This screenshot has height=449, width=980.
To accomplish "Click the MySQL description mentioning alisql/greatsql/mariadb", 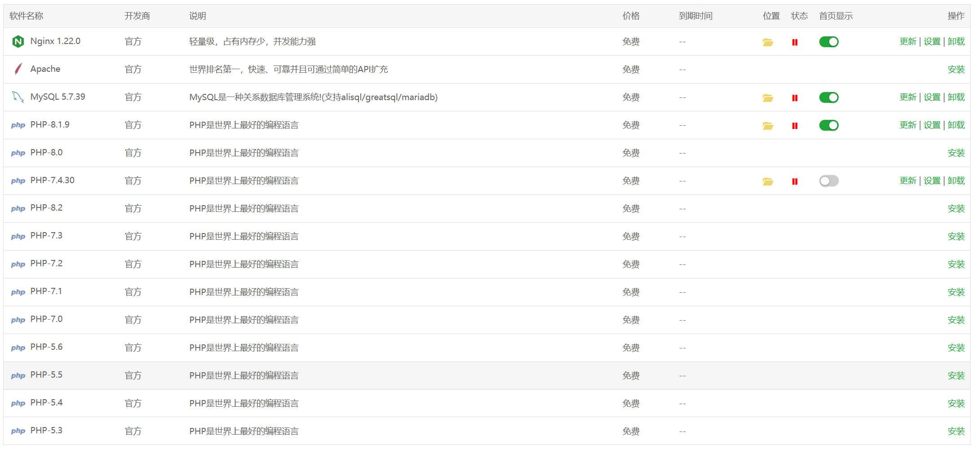I will pos(314,97).
